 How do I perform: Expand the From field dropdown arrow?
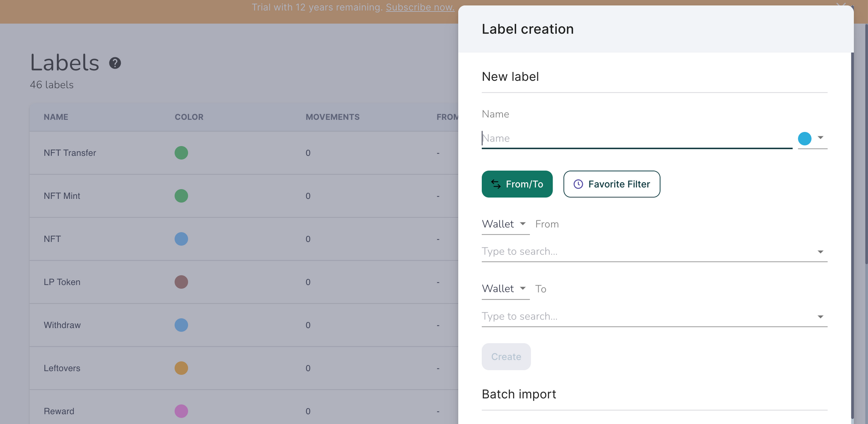[820, 252]
